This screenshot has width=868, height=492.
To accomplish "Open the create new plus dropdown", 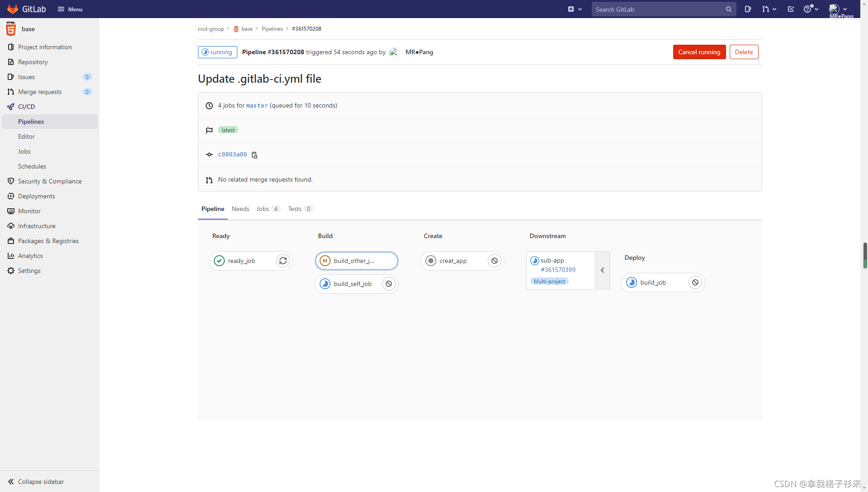I will [x=575, y=9].
